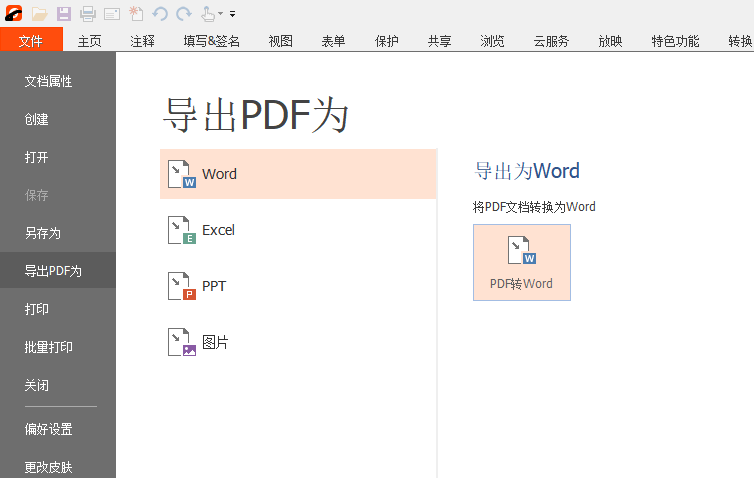Switch to the 注释 tab
Viewport: 754px width, 478px height.
pos(142,41)
